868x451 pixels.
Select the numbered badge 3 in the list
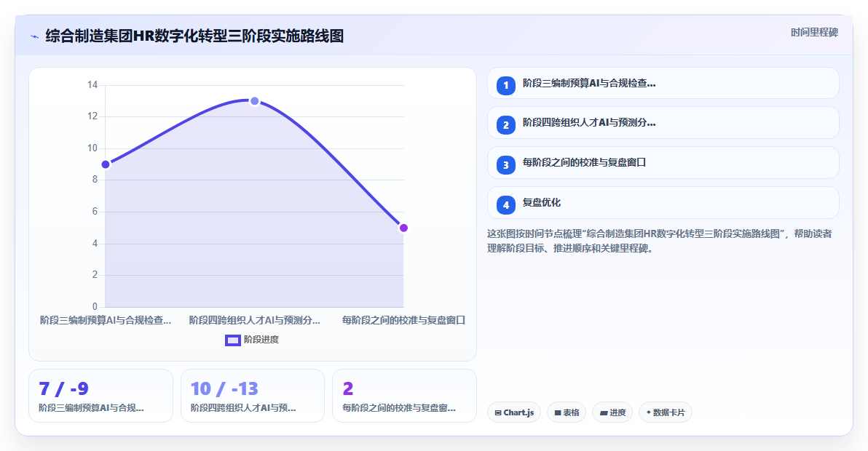(506, 164)
